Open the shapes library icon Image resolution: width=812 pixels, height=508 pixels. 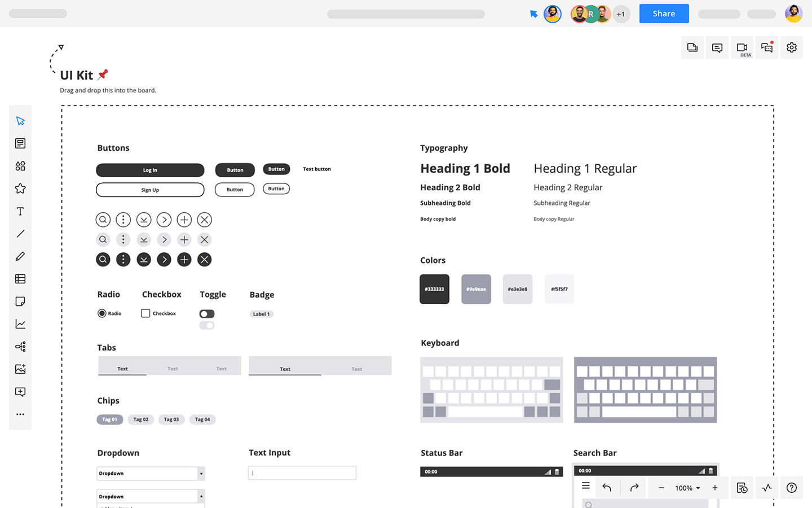20,166
